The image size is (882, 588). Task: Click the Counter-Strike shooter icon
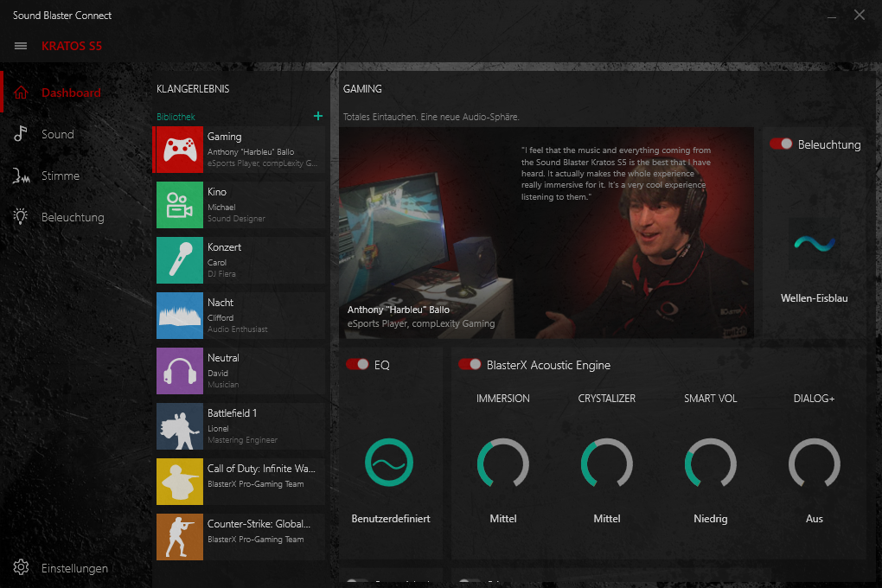coord(180,537)
